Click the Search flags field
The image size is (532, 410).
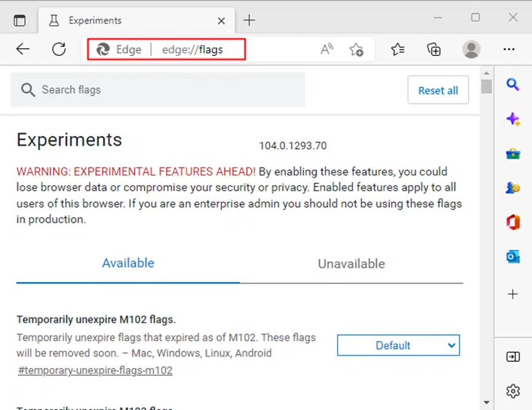click(158, 90)
